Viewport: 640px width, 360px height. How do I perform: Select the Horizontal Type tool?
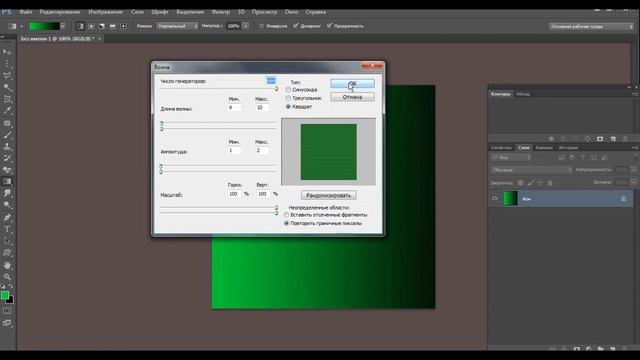7,229
